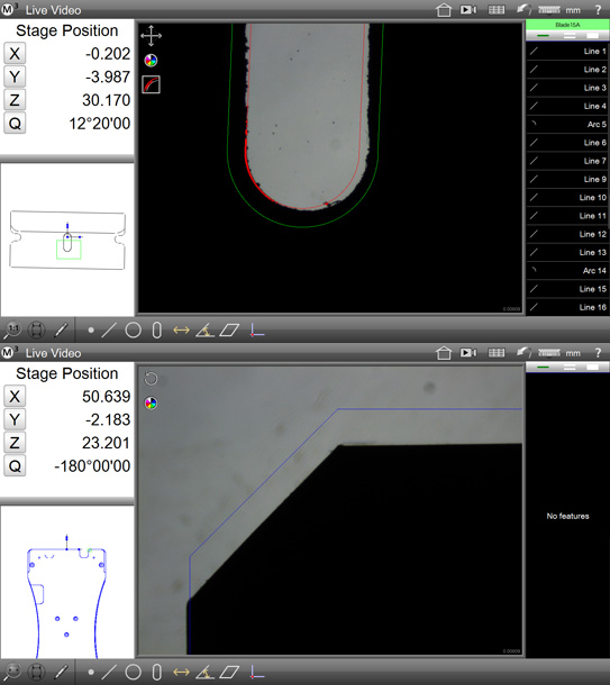This screenshot has width=610, height=685.
Task: Toggle mm units in top title bar
Action: (x=573, y=10)
